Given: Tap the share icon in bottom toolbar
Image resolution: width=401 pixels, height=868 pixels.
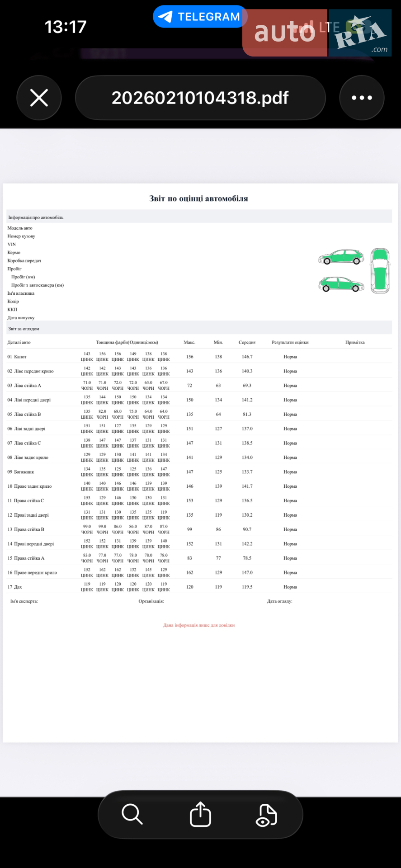Looking at the screenshot, I should point(200,814).
